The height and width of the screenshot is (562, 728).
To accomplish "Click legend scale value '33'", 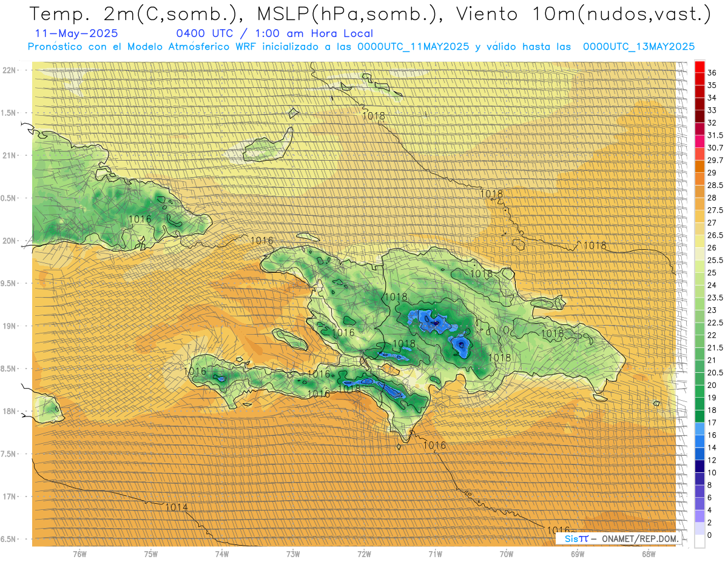I will coord(712,110).
